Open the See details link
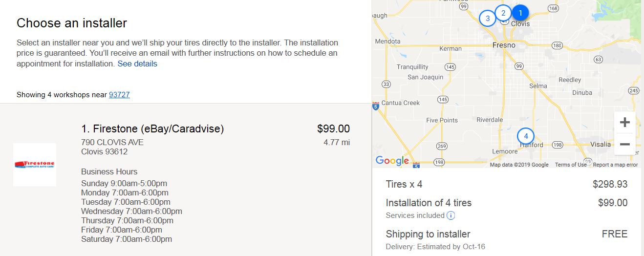This screenshot has width=644, height=256. click(137, 64)
